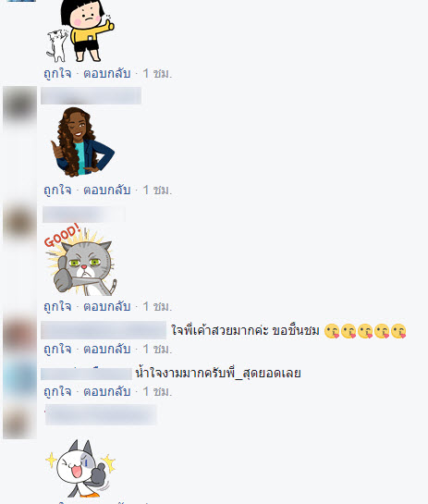Viewport: 428px width, 504px height.
Task: Click ถูกใจ under the girl-with-cat sticker comment
Action: (x=57, y=74)
